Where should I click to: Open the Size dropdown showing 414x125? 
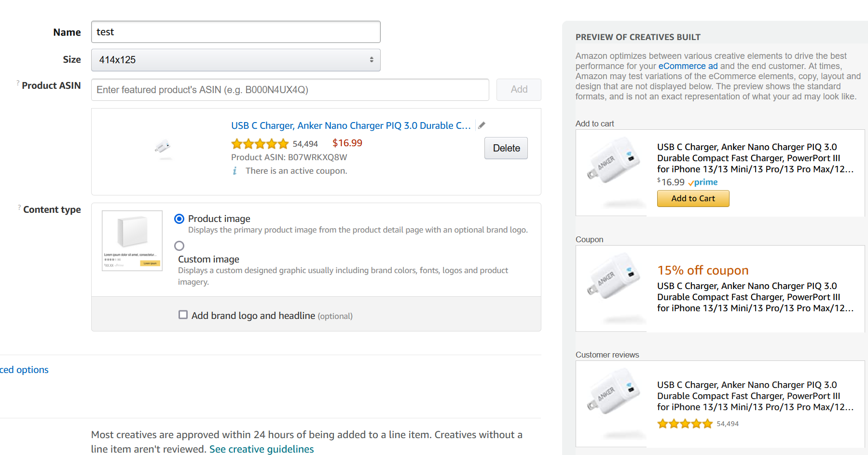pos(235,60)
